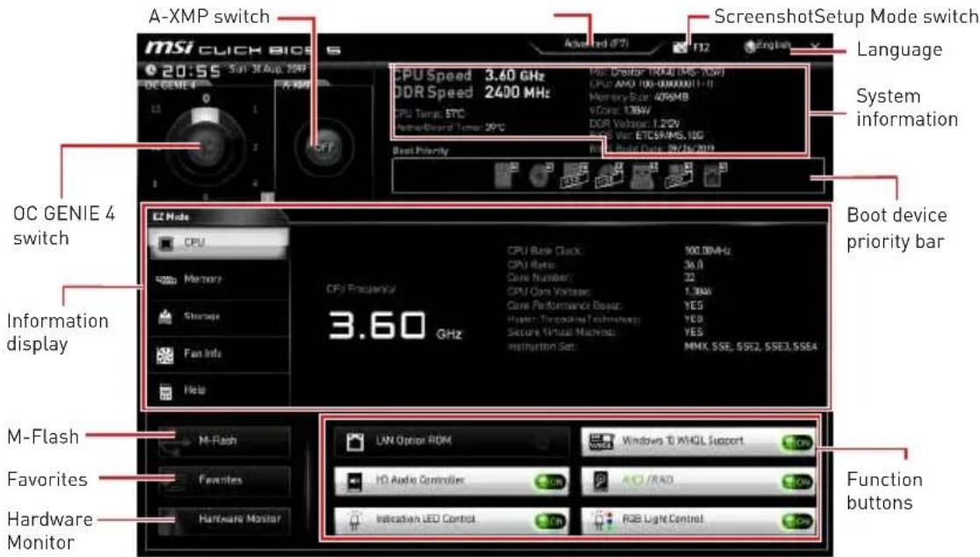Turn on the A-XMP OFF switch
Screen dimensions: 980x557
coord(323,148)
